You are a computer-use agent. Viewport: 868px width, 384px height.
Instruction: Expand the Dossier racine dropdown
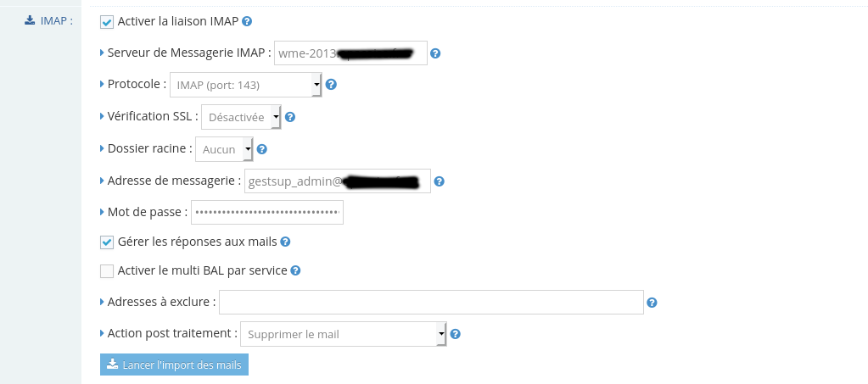[224, 149]
